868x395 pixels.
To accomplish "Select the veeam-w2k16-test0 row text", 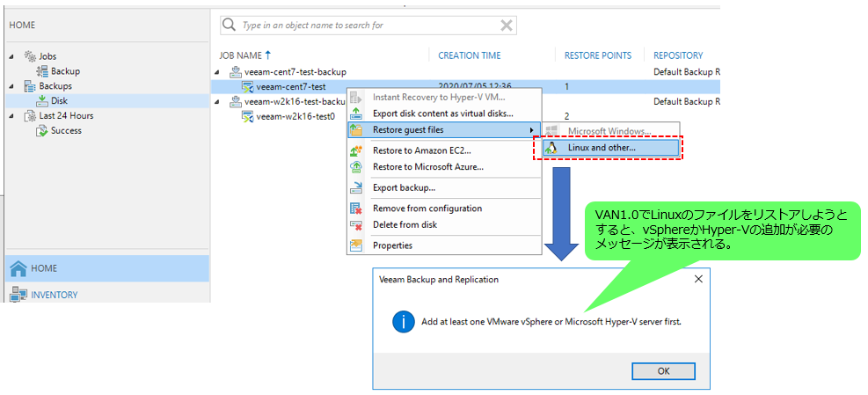I will (296, 116).
